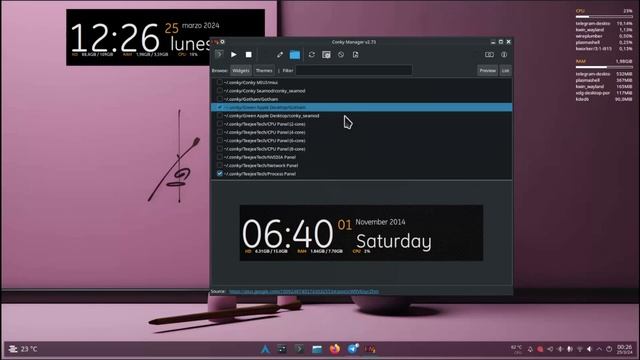Screen dimensions: 640x360
Task: Click the Conky Manager taskbar icon
Action: click(370, 349)
